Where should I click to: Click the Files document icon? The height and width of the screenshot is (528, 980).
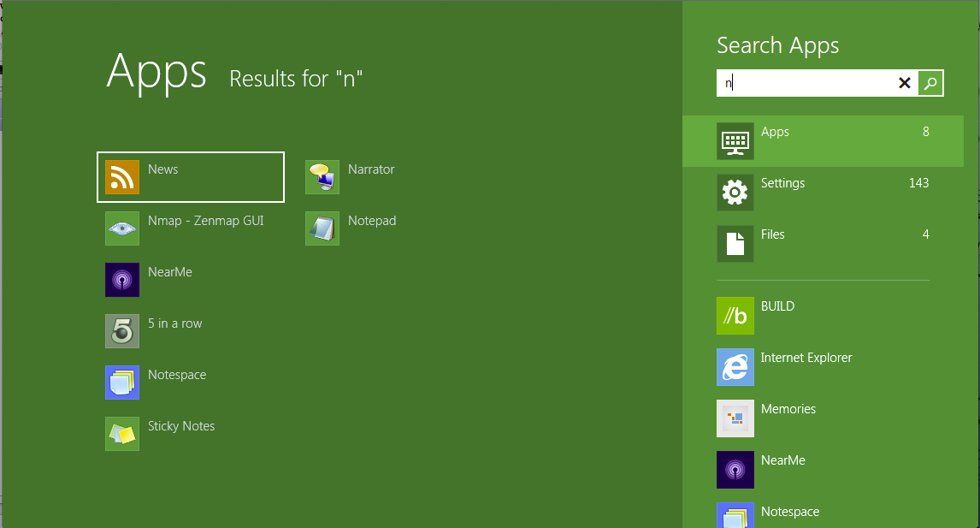[x=735, y=244]
